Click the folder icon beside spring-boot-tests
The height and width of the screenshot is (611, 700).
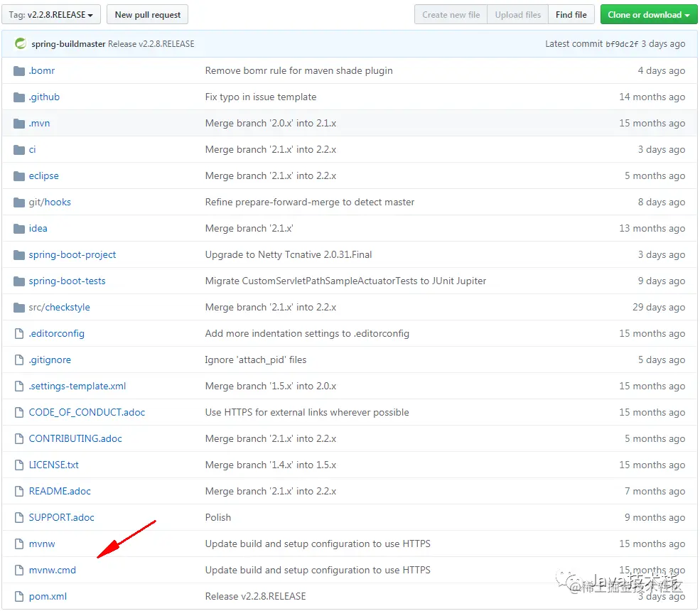[19, 281]
